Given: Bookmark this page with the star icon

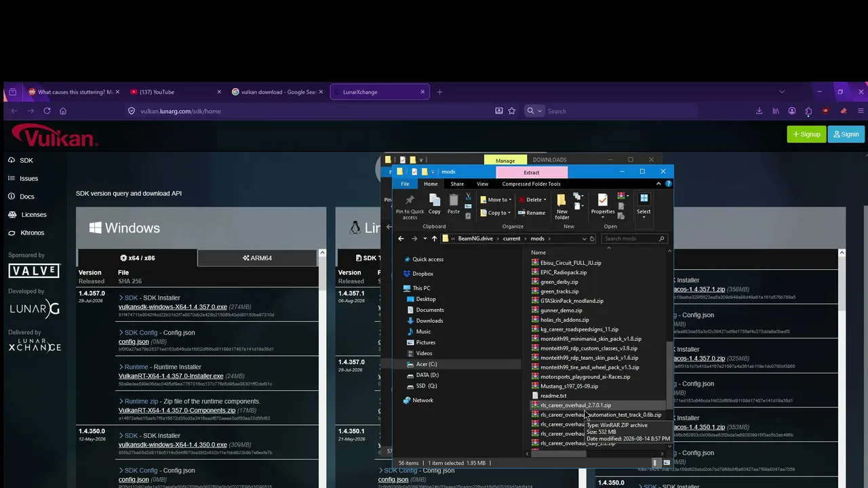Looking at the screenshot, I should point(512,111).
